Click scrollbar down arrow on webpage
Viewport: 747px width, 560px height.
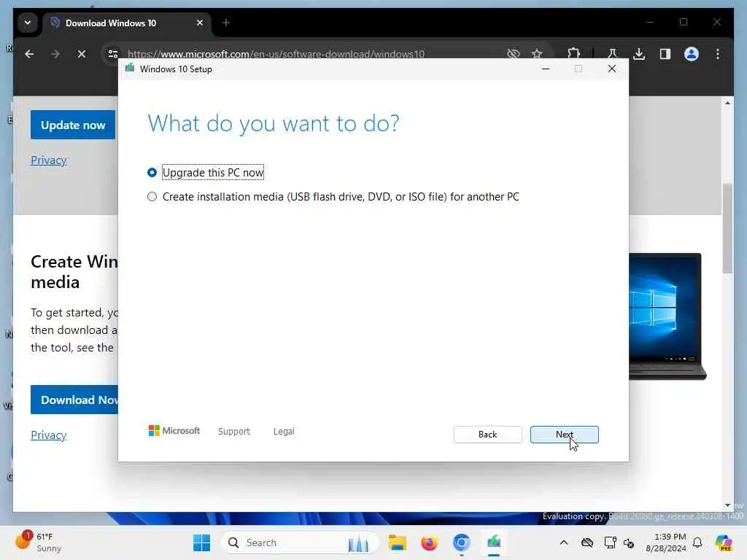click(x=727, y=505)
